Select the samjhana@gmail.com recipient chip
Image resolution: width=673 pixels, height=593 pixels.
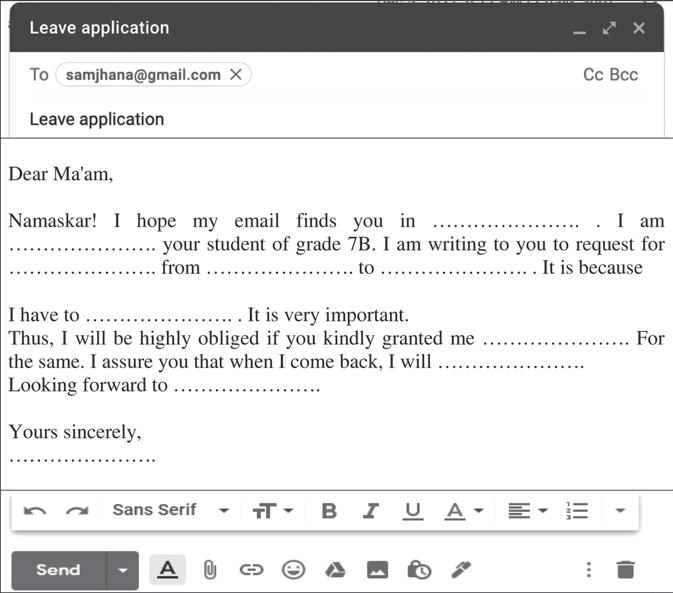pyautogui.click(x=143, y=75)
